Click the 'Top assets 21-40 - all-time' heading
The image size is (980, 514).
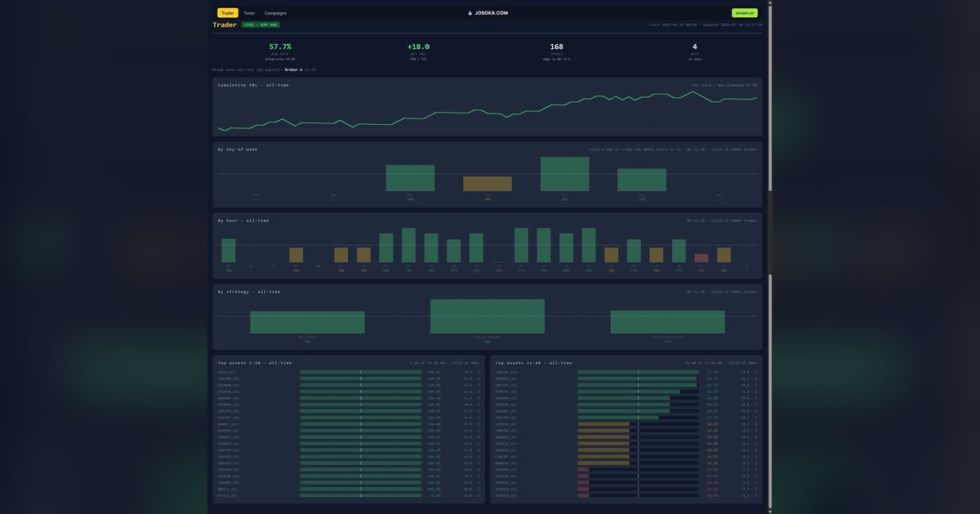click(533, 362)
